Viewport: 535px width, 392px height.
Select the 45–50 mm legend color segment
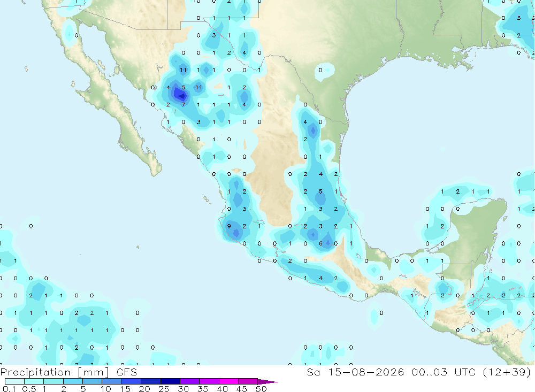248,381
